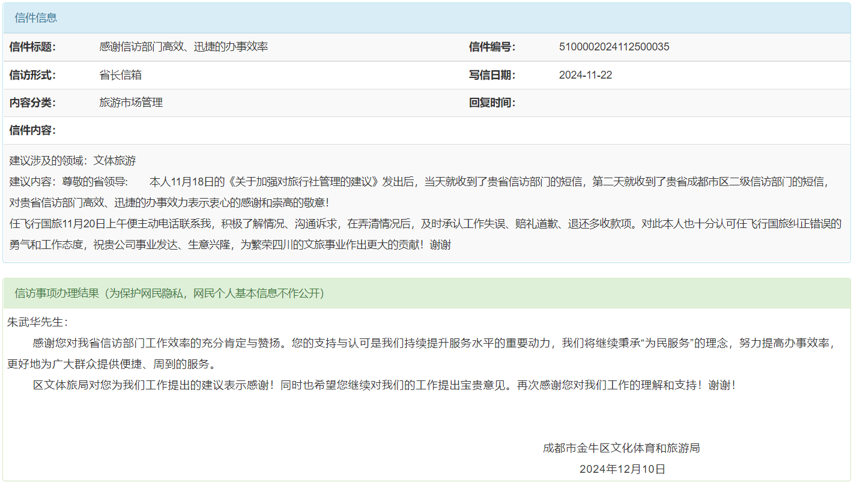Click the green 信访事项办理结果 header
This screenshot has width=854, height=504.
[169, 293]
